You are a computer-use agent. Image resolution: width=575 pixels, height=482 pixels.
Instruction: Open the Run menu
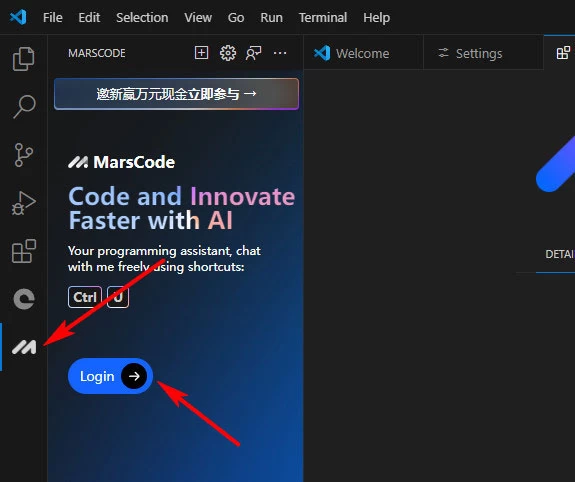click(271, 17)
